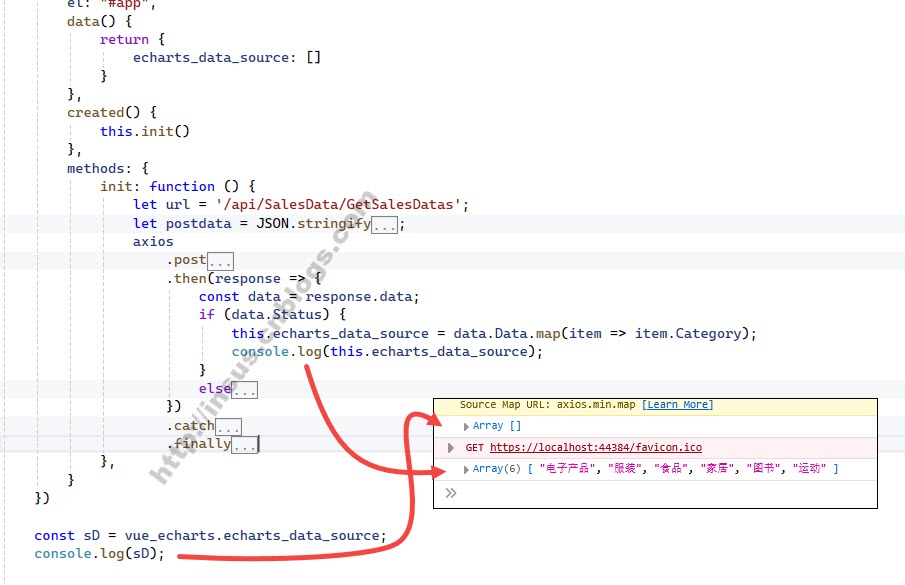Expand collapsed code after JSON.stringify
The height and width of the screenshot is (585, 905).
click(384, 224)
